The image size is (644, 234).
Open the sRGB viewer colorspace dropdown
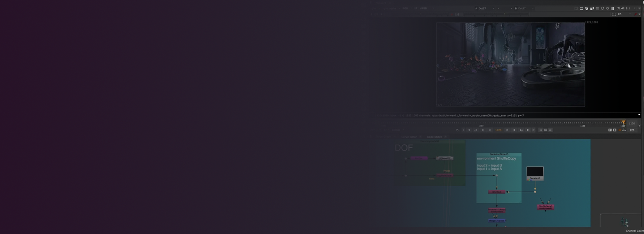[427, 8]
